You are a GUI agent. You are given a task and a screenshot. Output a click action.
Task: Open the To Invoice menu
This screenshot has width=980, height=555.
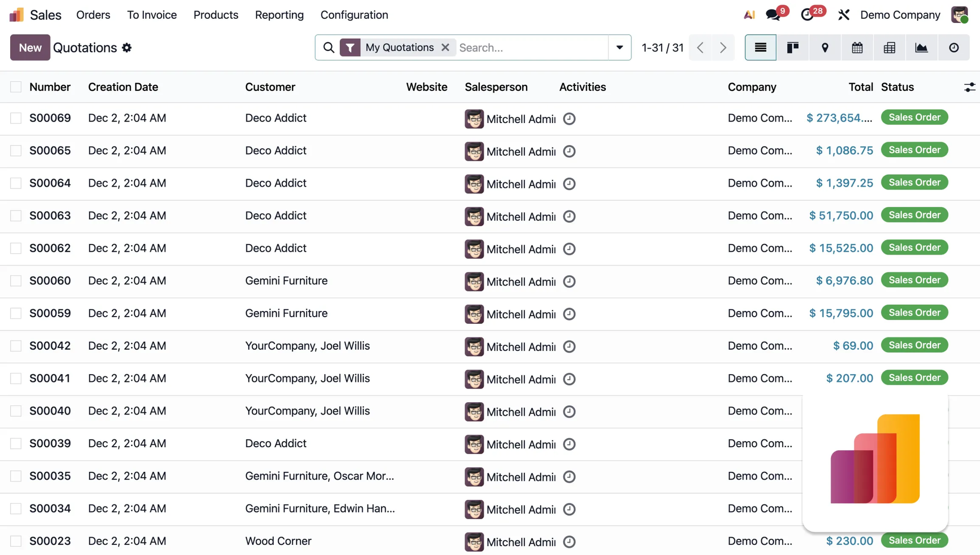pos(152,15)
